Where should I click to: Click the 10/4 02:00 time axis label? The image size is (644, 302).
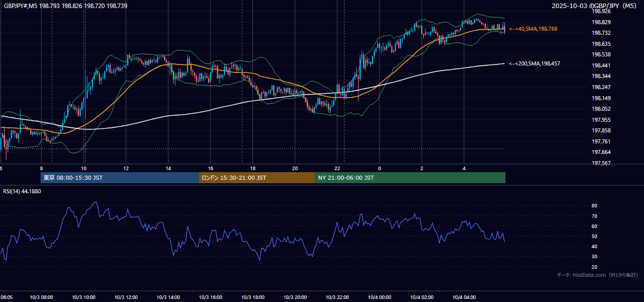(x=422, y=297)
